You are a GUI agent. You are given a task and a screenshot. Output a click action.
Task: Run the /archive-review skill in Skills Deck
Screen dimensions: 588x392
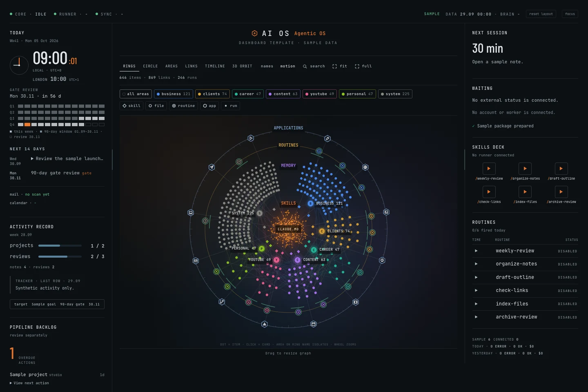(561, 192)
